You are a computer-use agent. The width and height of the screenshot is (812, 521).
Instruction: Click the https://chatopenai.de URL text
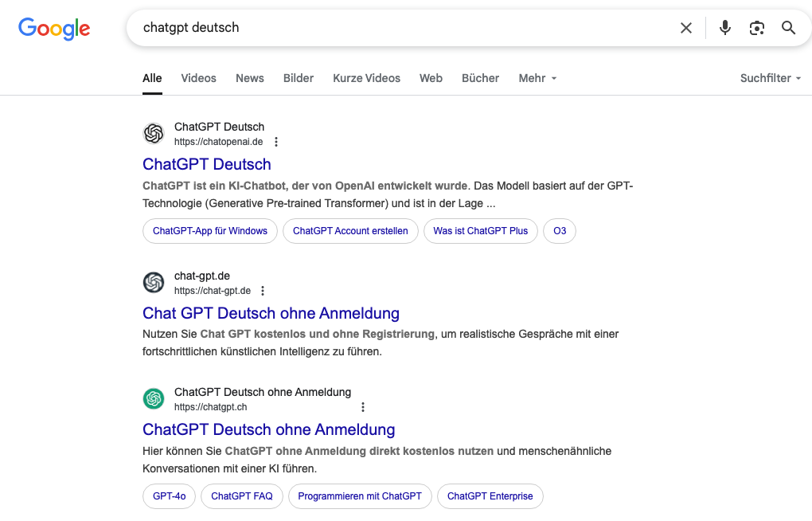(x=219, y=142)
